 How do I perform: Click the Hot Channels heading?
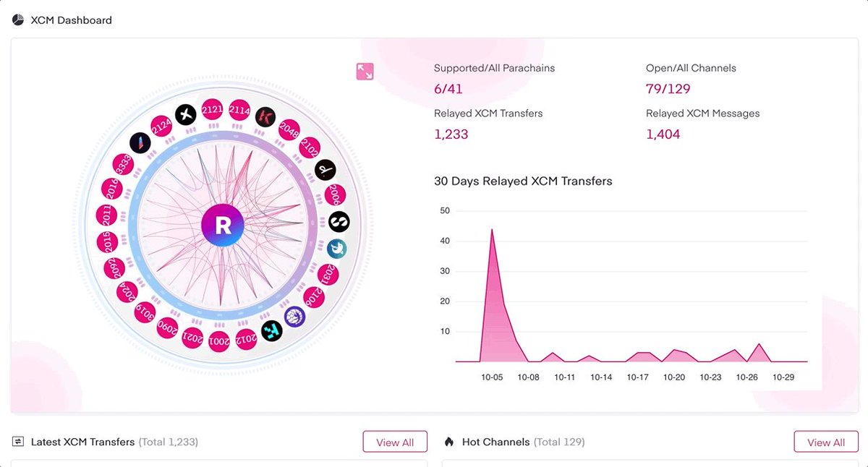[496, 442]
